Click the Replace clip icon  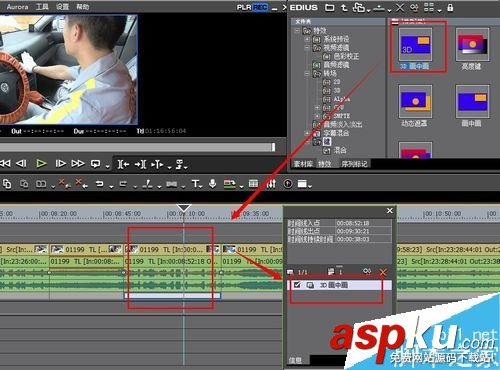coord(41,184)
